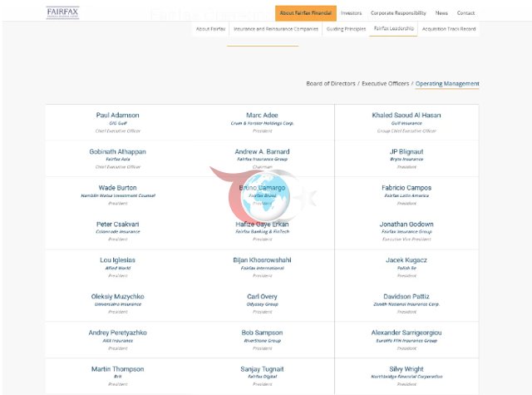532x395 pixels.
Task: Click the name Lou Iglesias
Action: click(x=117, y=260)
